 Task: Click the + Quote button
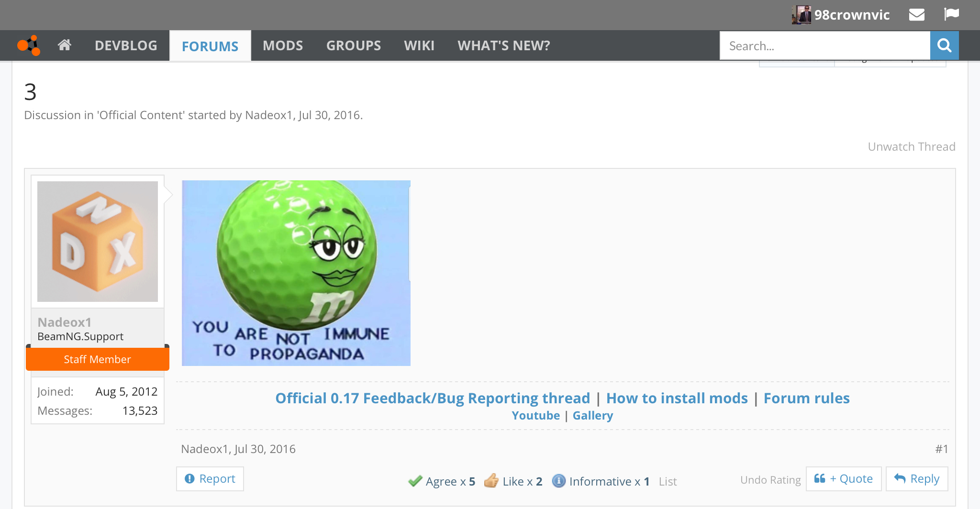tap(844, 479)
